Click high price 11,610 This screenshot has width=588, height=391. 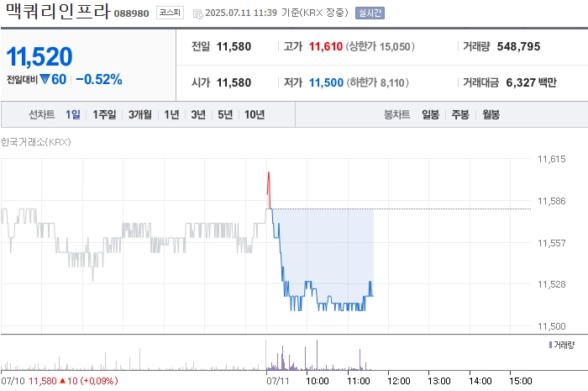point(326,46)
